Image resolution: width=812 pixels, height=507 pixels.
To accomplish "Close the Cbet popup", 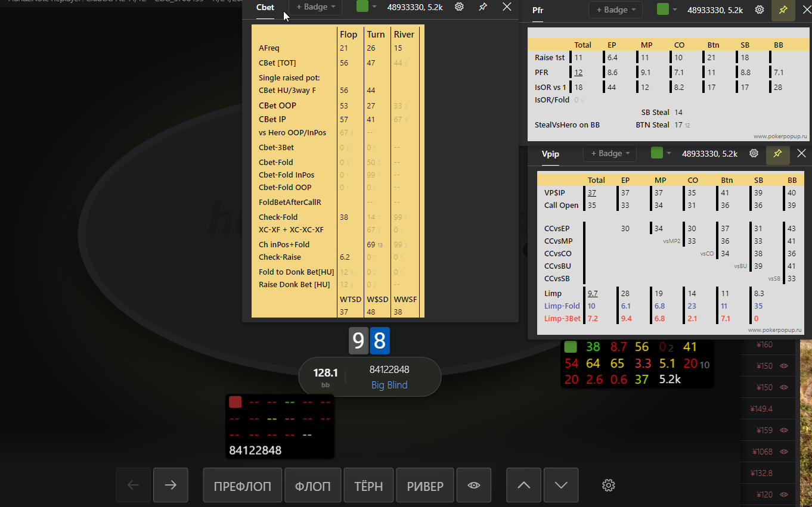I will (507, 7).
